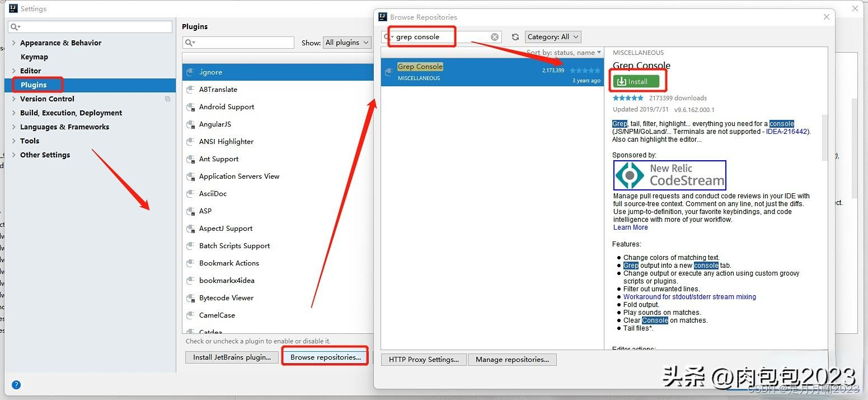Open the IDEA-216442 issue link

coord(786,132)
